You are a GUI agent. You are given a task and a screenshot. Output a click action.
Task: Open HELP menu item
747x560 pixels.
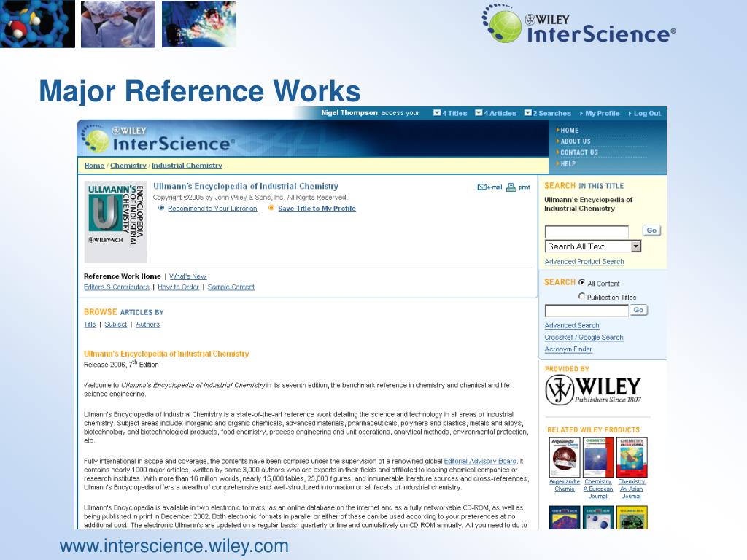pyautogui.click(x=568, y=163)
